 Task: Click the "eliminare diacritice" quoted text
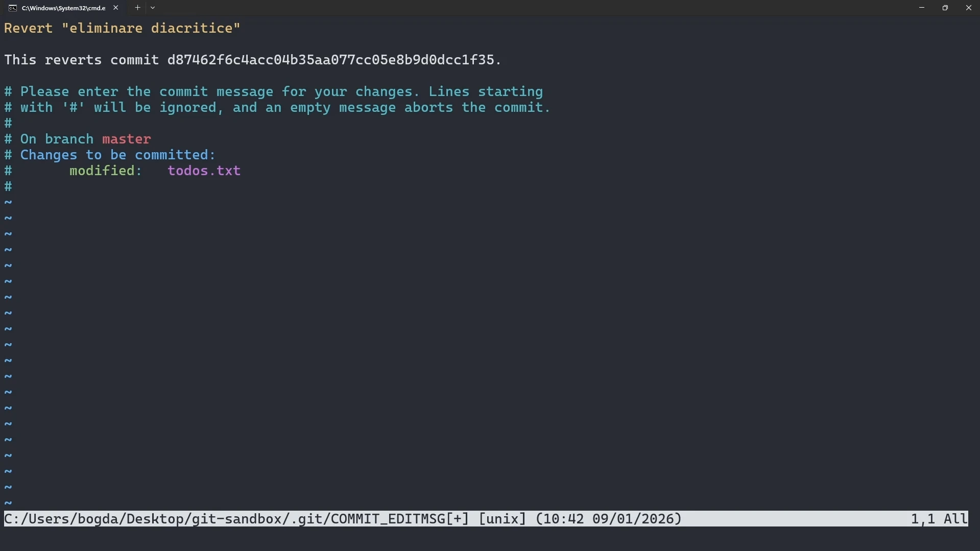(x=151, y=28)
